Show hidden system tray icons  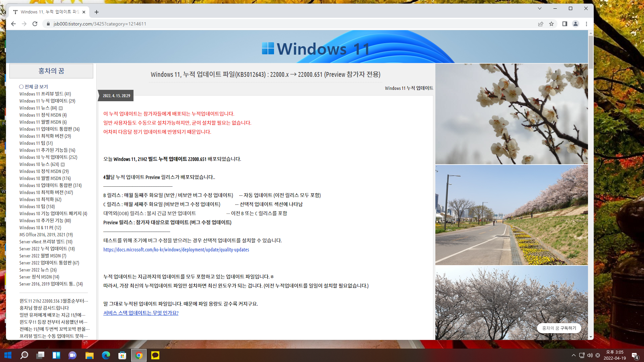pos(574,355)
